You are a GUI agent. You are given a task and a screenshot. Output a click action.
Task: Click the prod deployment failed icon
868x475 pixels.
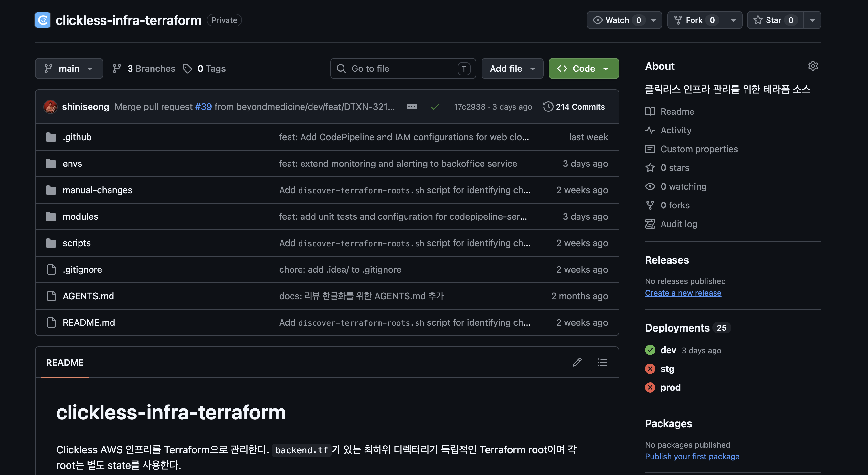[x=650, y=387]
